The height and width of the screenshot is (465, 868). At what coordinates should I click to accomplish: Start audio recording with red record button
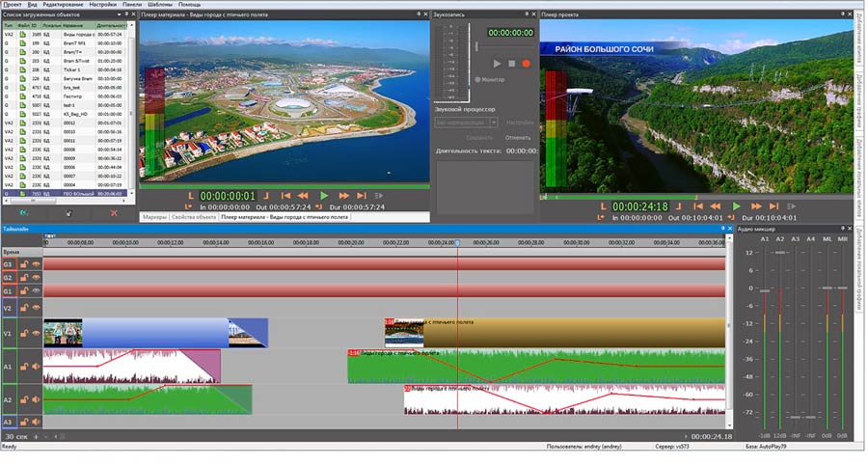(526, 64)
